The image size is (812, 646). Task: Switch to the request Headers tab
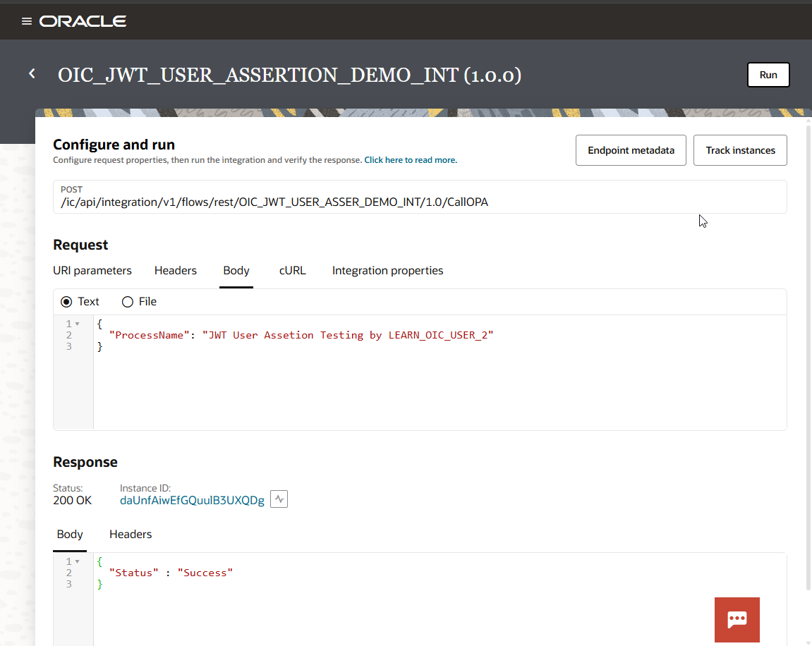coord(176,271)
